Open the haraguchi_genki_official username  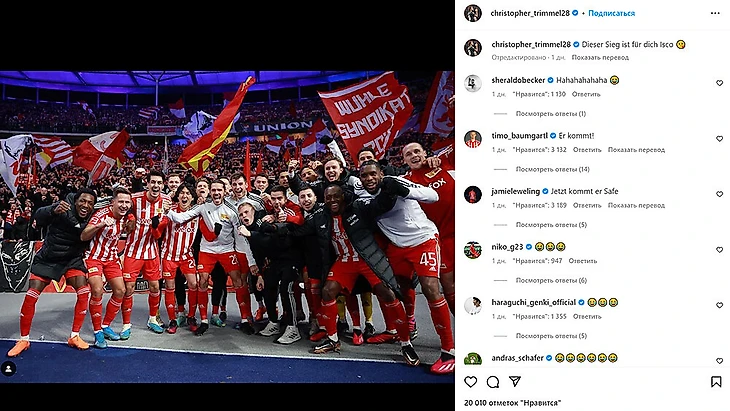[534, 303]
